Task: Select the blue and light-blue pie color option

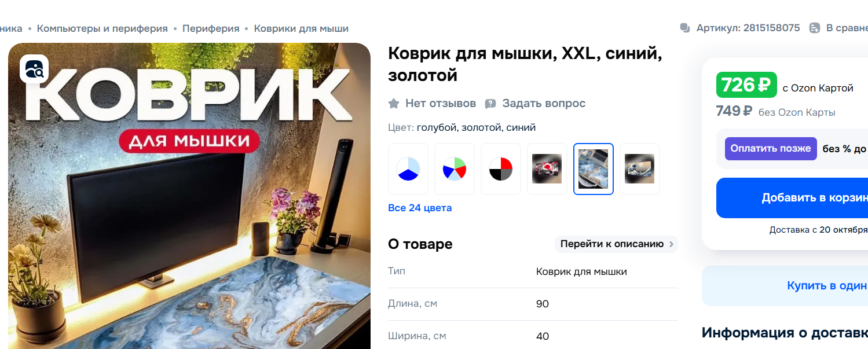Action: click(x=408, y=169)
